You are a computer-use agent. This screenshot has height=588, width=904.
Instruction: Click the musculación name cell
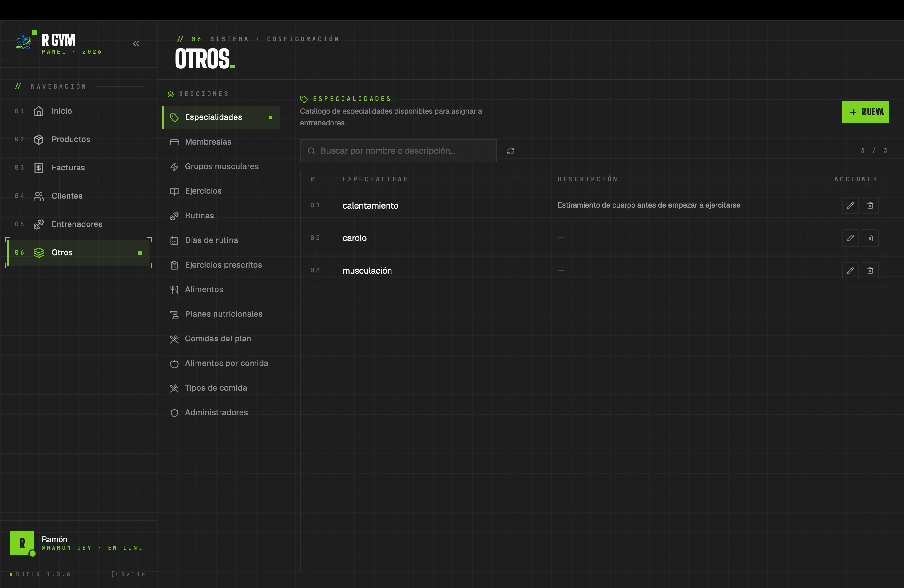click(367, 271)
